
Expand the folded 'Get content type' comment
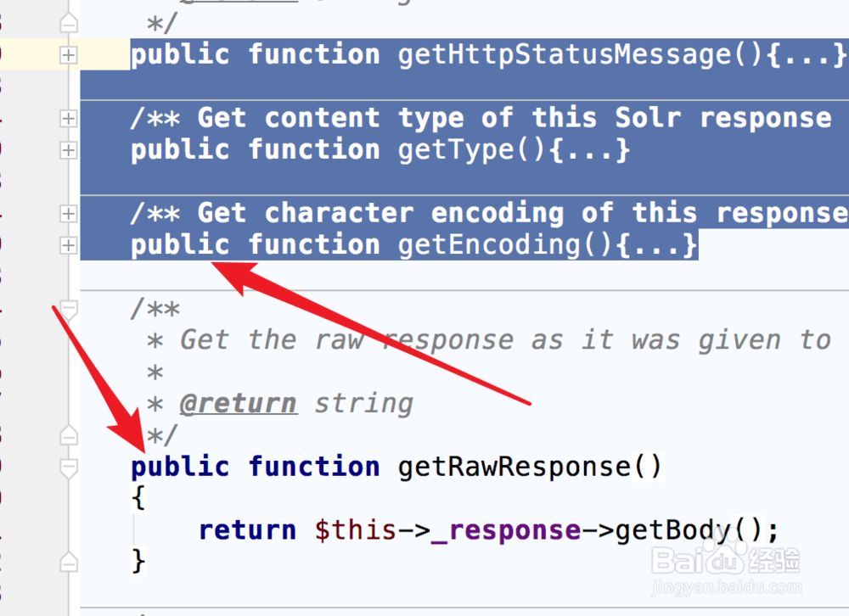pos(68,120)
